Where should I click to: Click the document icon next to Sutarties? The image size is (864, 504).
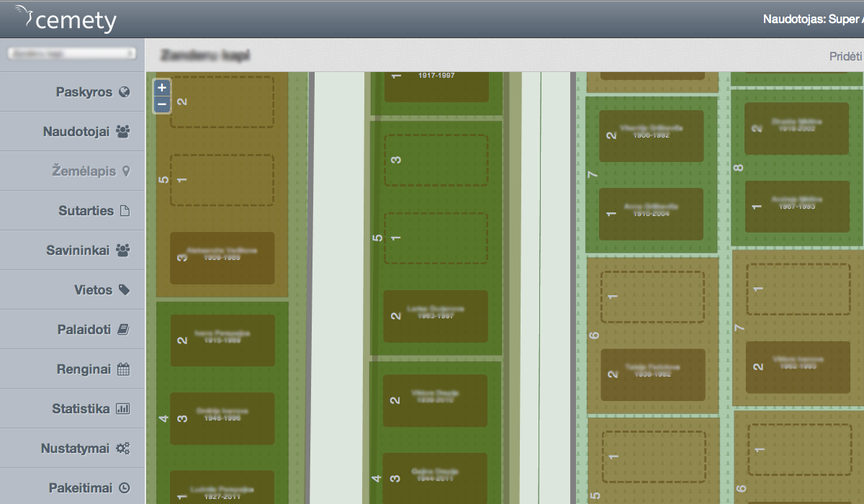[125, 211]
